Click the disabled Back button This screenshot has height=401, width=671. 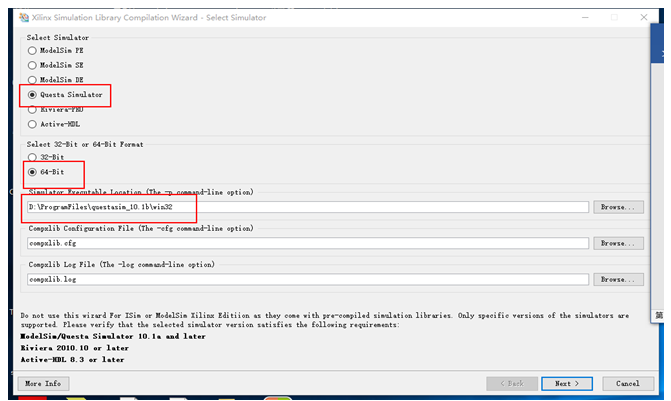coord(512,383)
